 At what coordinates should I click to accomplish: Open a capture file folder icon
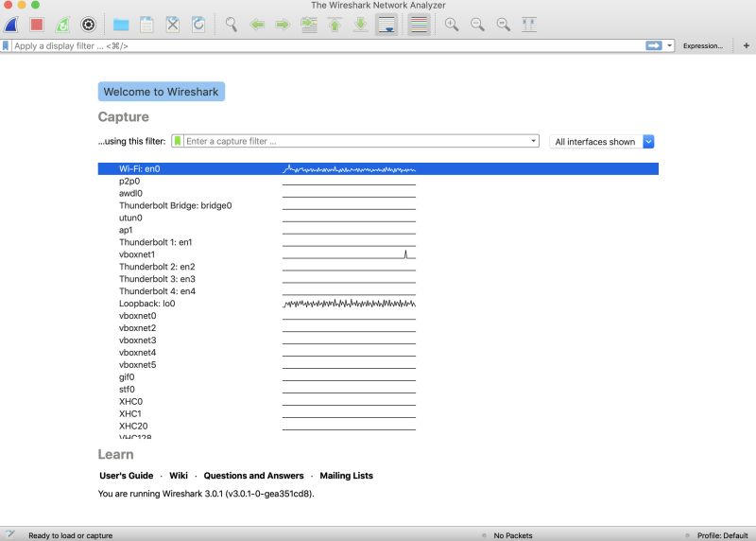pyautogui.click(x=121, y=25)
